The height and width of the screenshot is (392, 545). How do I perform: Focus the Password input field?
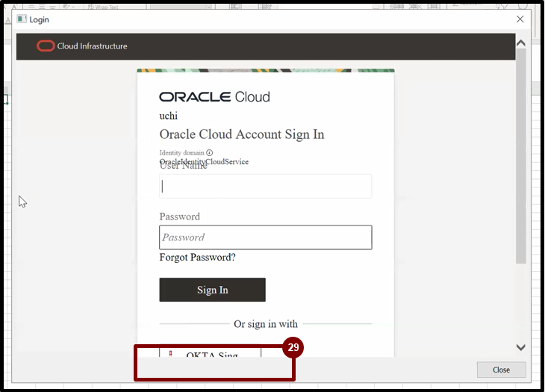pyautogui.click(x=265, y=237)
